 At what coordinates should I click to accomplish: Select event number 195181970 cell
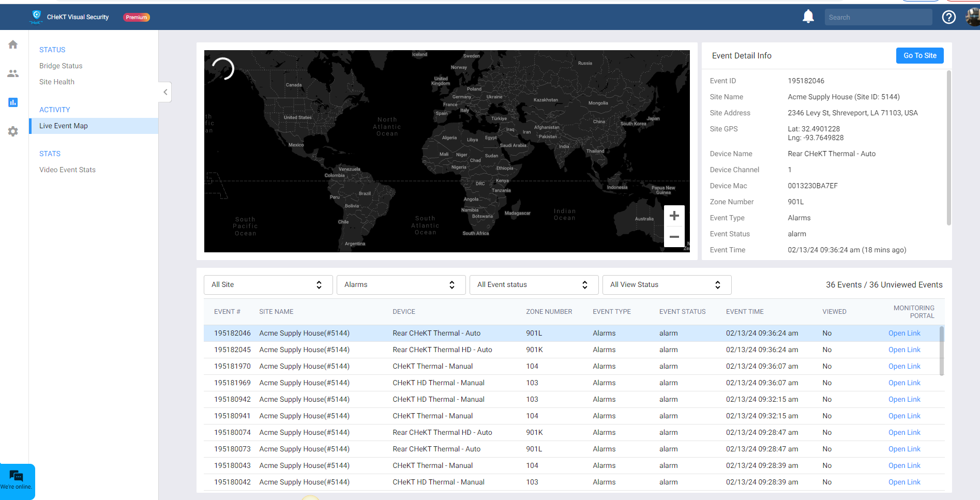click(232, 366)
